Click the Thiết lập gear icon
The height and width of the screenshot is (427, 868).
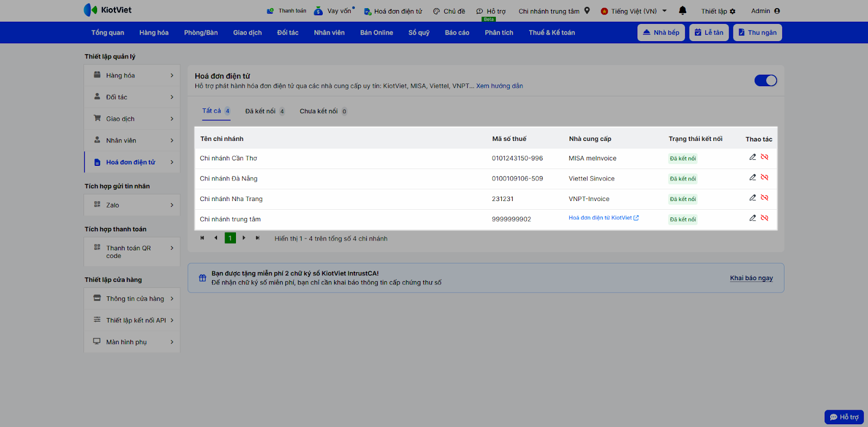point(732,11)
